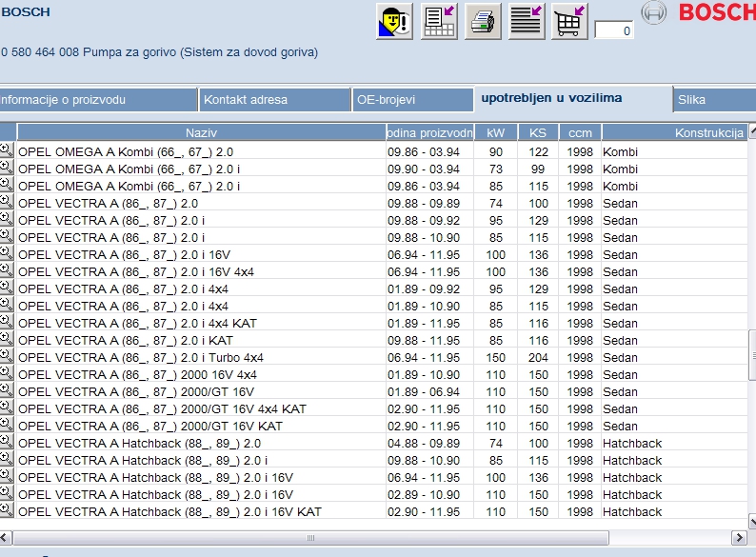Open details icon for OMEGA A Kombi 2.0 i 99 KS
Image resolution: width=756 pixels, height=557 pixels.
tap(7, 168)
